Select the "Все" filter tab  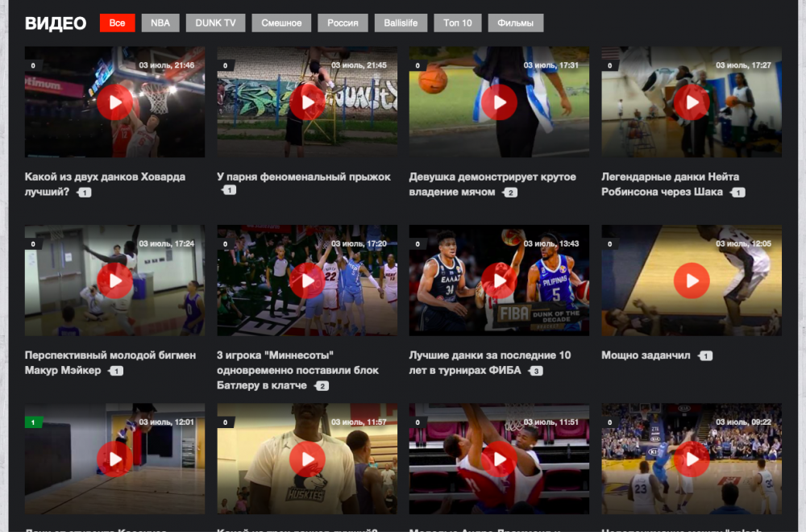(x=117, y=23)
